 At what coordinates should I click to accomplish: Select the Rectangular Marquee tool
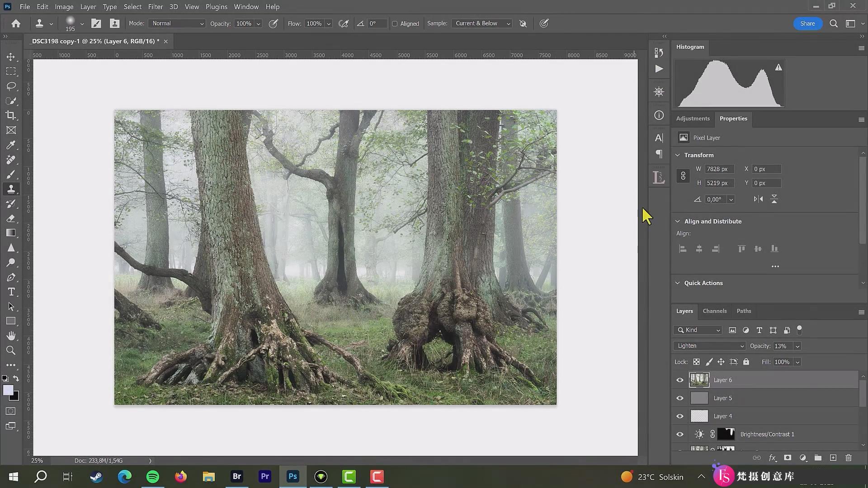click(11, 71)
